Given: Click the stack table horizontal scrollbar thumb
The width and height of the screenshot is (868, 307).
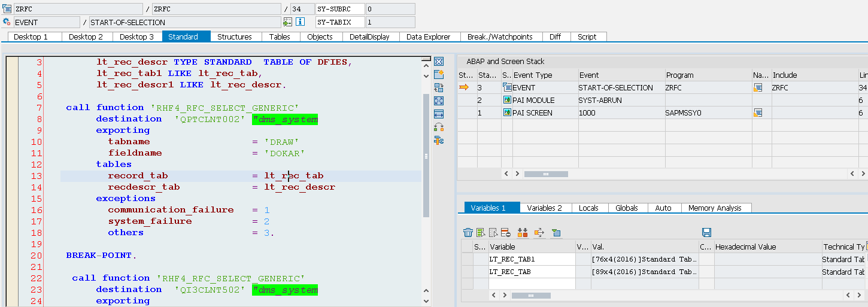Looking at the screenshot, I should pyautogui.click(x=546, y=174).
